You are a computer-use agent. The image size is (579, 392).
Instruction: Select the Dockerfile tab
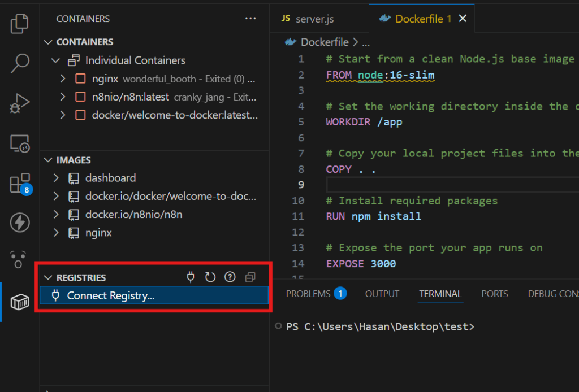pyautogui.click(x=422, y=19)
